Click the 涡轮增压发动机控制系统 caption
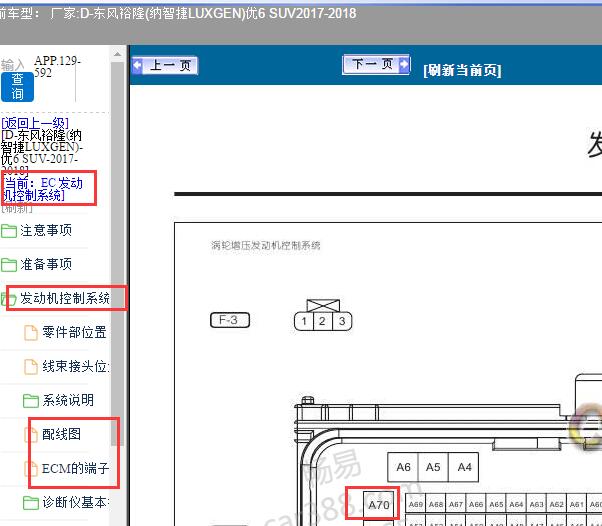This screenshot has width=602, height=526. pyautogui.click(x=266, y=245)
